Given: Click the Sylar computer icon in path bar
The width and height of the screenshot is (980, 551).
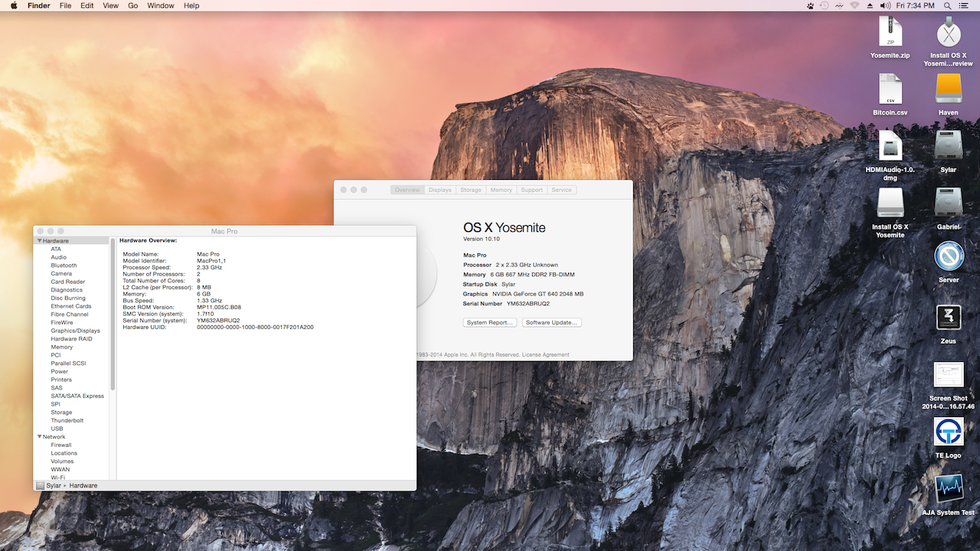Looking at the screenshot, I should 40,485.
